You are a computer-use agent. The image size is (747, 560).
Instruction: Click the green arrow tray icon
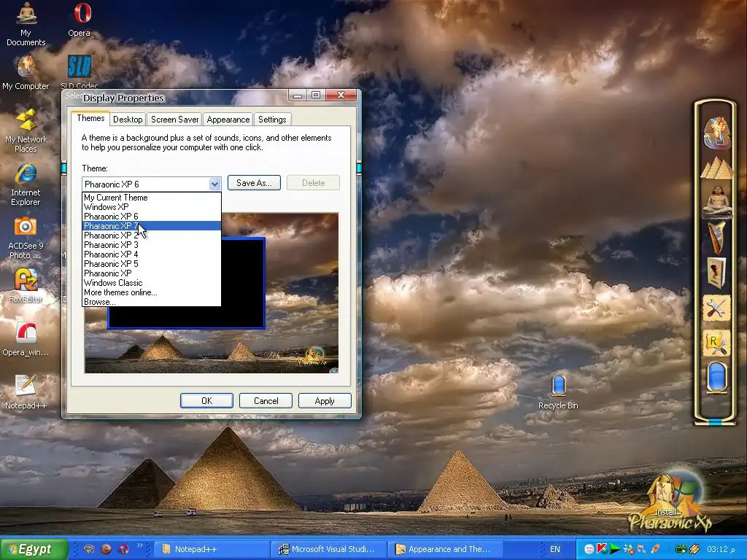coord(615,549)
